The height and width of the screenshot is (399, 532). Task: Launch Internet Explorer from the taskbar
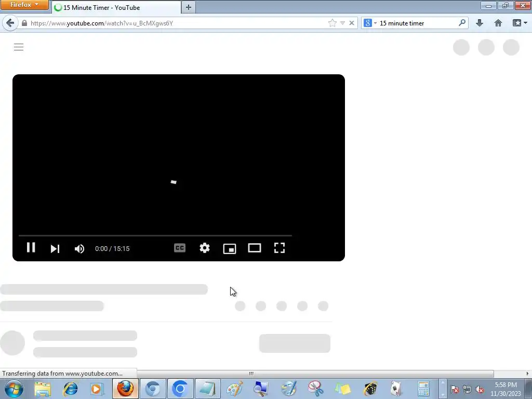tap(71, 389)
